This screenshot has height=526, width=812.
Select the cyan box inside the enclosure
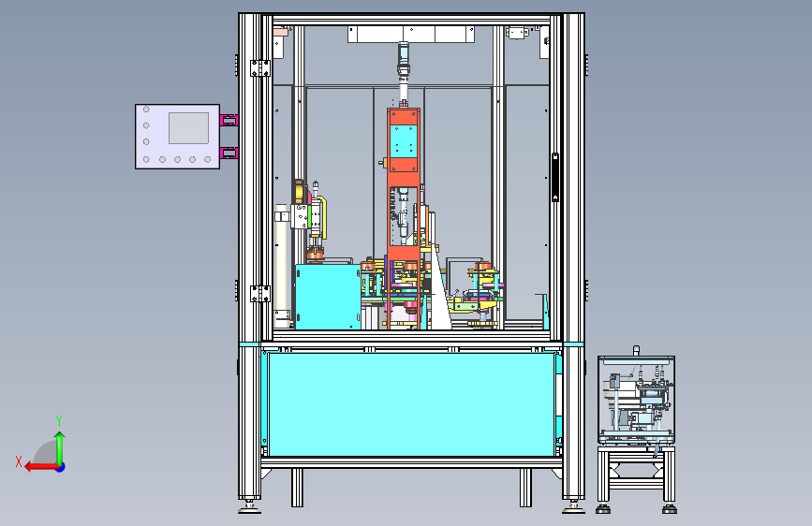click(x=328, y=298)
